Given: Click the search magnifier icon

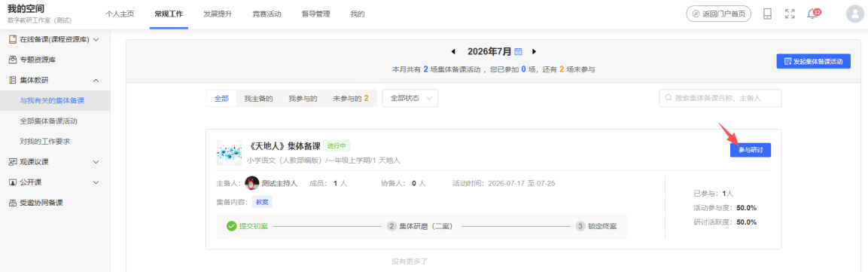Looking at the screenshot, I should click(669, 98).
